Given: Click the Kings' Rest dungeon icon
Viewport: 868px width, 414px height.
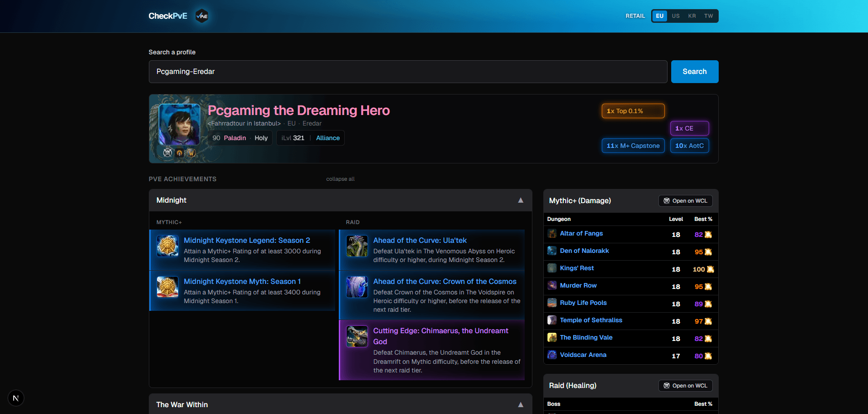Looking at the screenshot, I should pyautogui.click(x=552, y=268).
